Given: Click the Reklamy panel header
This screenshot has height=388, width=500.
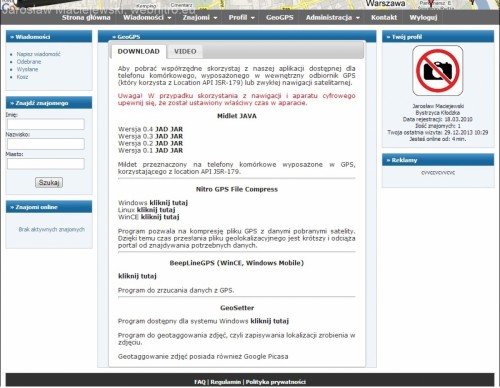Looking at the screenshot, I should click(x=438, y=160).
